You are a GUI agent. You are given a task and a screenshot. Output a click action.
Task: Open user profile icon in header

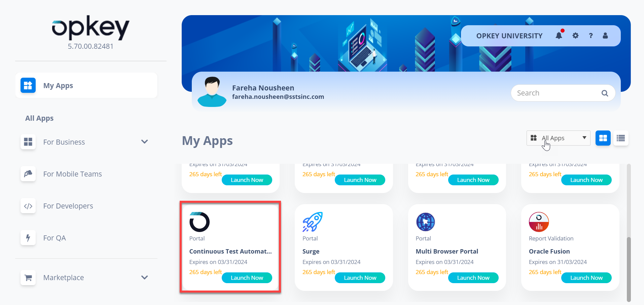(605, 35)
